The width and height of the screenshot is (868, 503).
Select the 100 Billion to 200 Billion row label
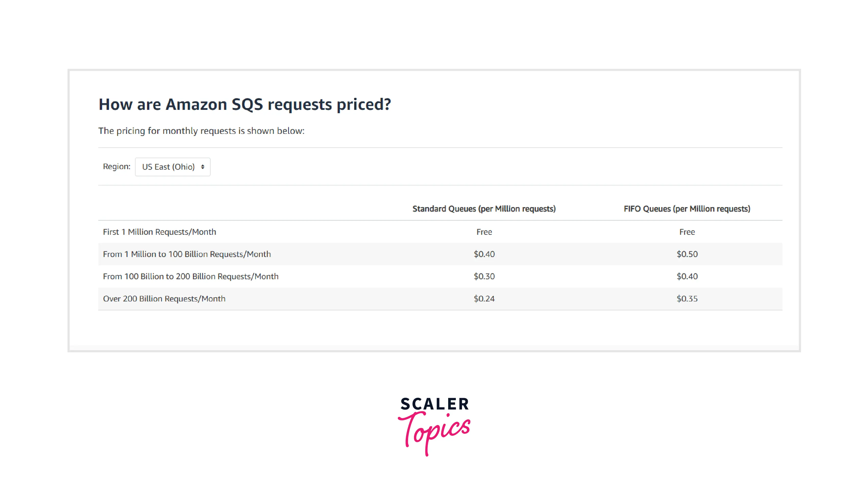(x=190, y=276)
